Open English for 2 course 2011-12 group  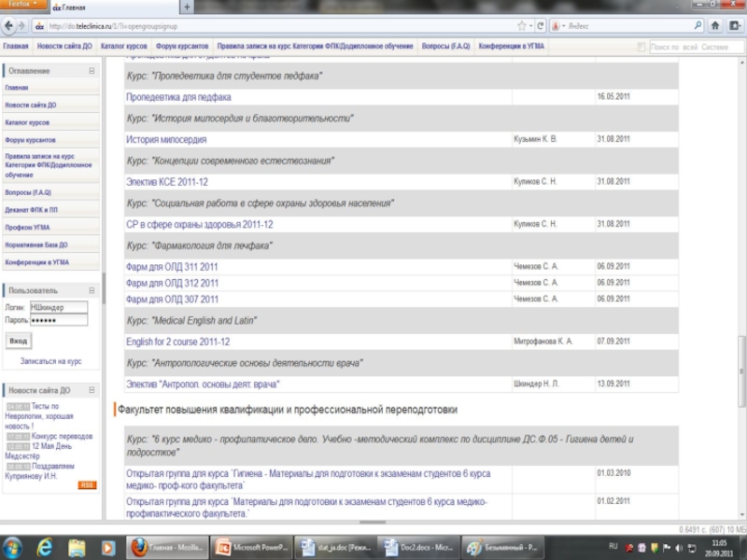coord(177,342)
